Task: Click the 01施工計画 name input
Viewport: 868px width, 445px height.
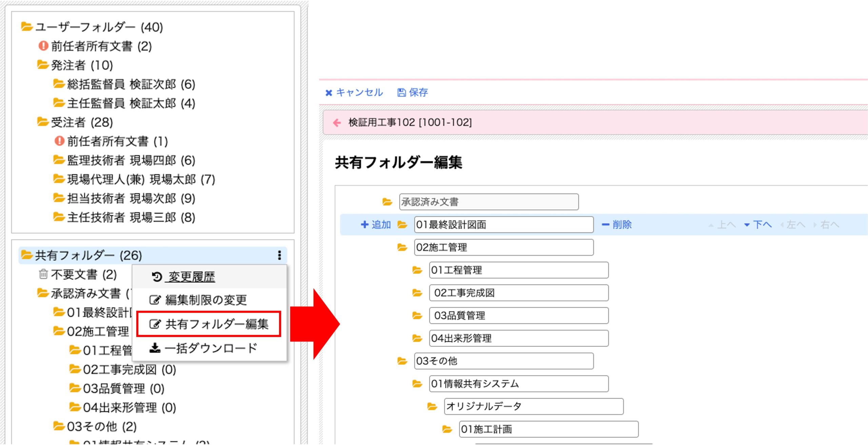Action: coord(549,429)
